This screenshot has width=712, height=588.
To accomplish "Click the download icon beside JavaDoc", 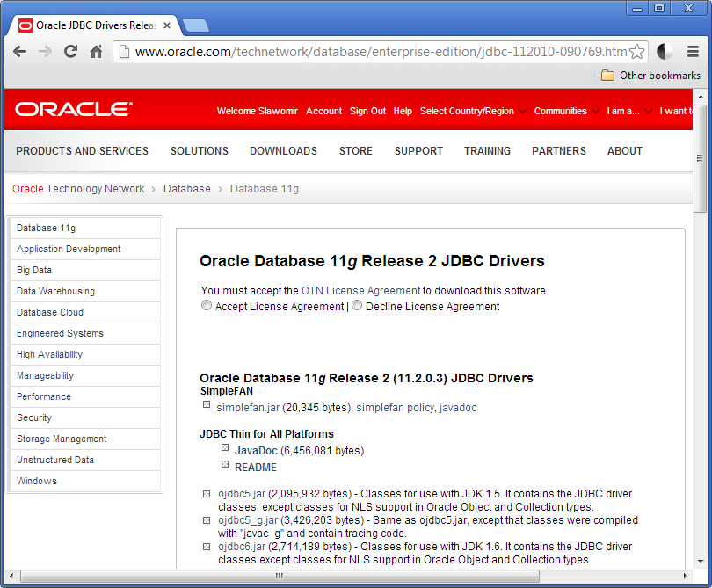I will coord(225,447).
